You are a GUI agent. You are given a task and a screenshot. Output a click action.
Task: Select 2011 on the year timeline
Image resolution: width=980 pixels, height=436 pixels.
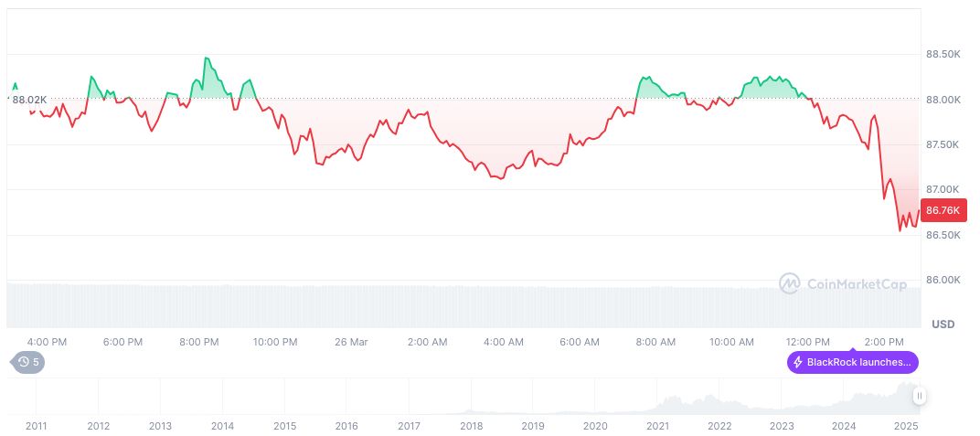[37, 426]
